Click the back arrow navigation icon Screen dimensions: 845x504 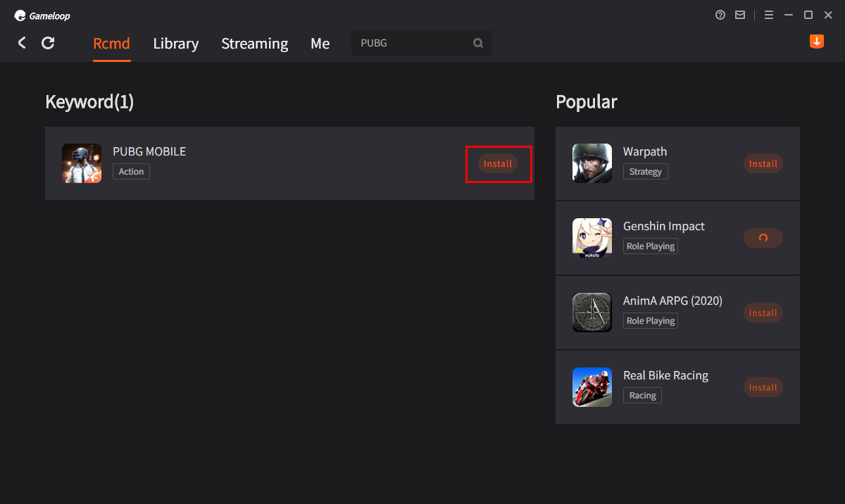pyautogui.click(x=22, y=43)
